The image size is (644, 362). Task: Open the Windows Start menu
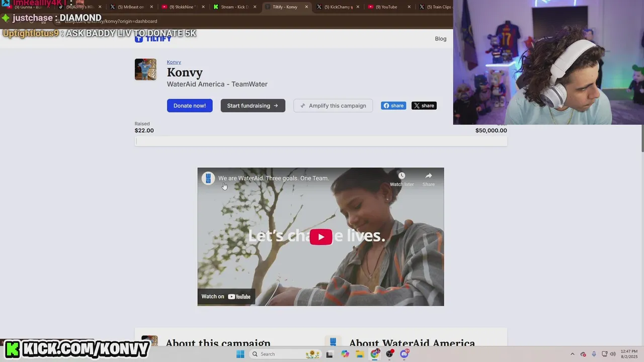[240, 354]
